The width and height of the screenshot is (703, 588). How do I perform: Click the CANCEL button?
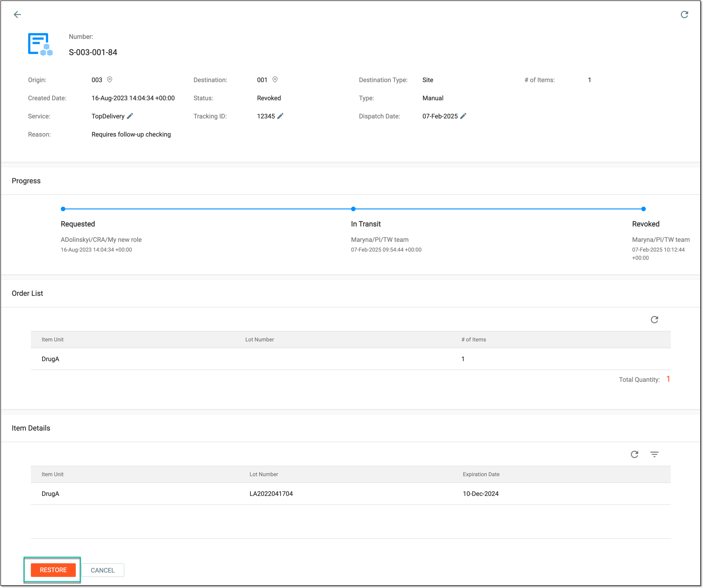(x=103, y=570)
